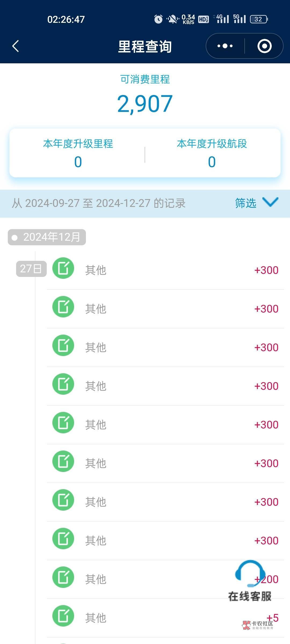Open the 其他 +200 mileage record
290x644 pixels.
(161, 579)
